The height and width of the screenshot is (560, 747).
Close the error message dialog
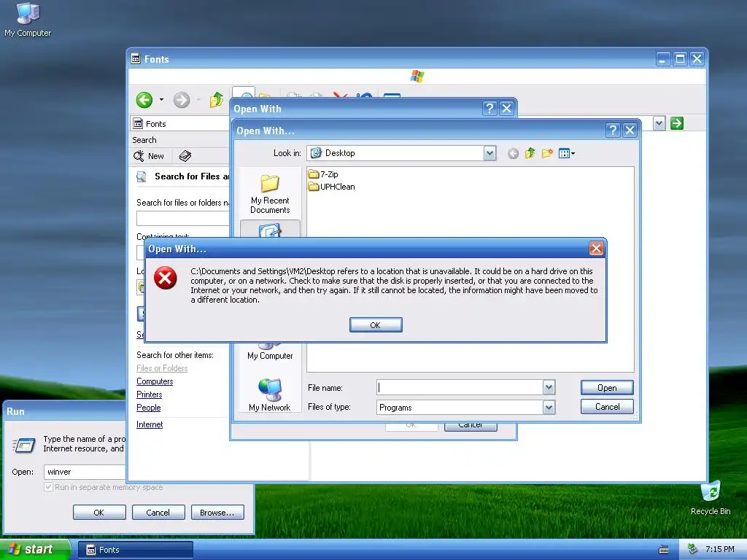596,248
